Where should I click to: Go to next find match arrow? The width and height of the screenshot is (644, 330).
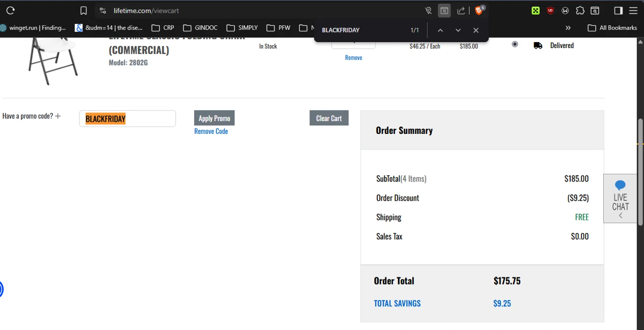click(x=458, y=30)
